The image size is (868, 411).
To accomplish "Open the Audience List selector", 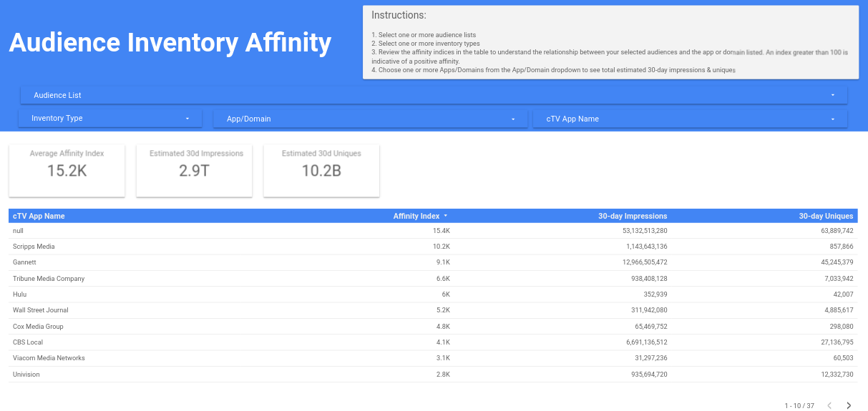I will coord(433,95).
